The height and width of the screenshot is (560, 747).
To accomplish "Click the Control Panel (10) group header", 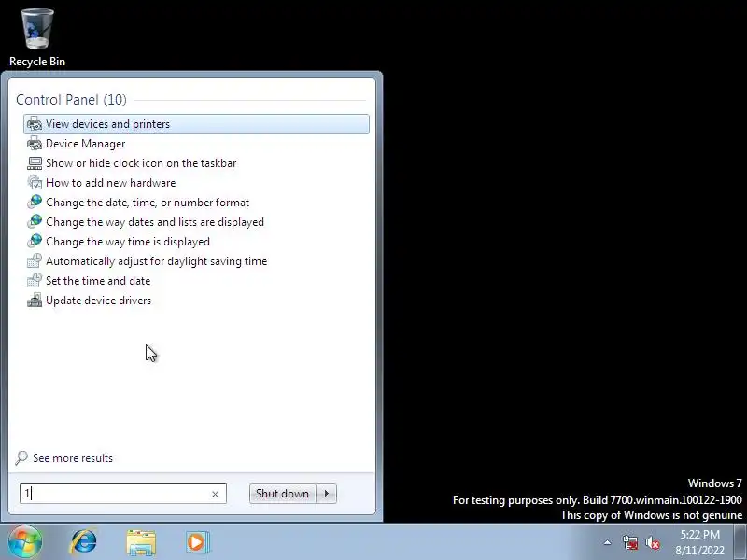I will [72, 100].
